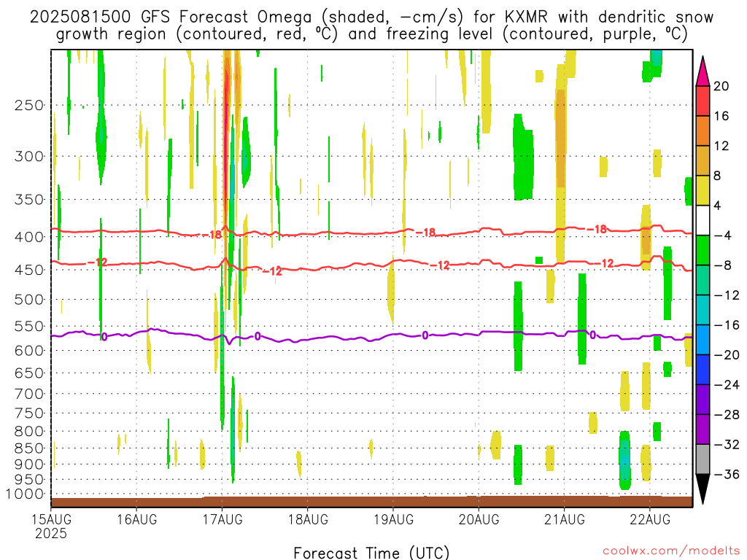Click the 300 pressure level label

(29, 156)
